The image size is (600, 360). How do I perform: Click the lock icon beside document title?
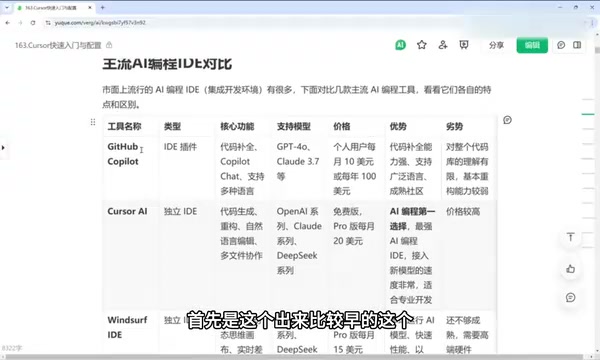click(109, 45)
